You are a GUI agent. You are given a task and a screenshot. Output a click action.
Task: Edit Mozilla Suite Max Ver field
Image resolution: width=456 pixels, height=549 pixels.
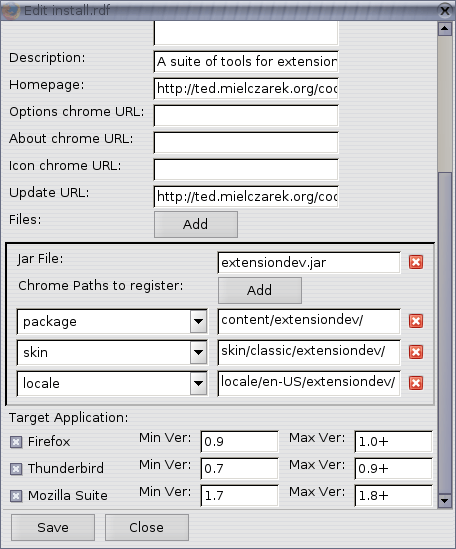(x=393, y=495)
